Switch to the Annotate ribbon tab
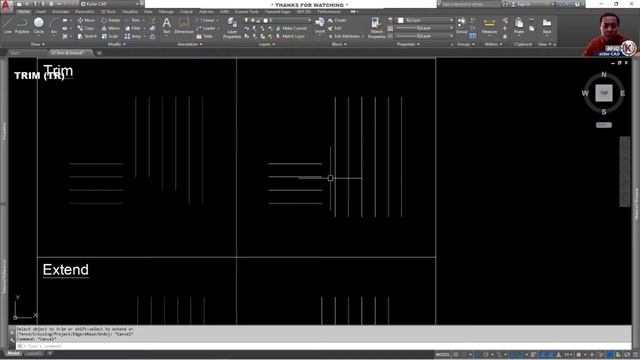This screenshot has height=360, width=640. pos(60,12)
